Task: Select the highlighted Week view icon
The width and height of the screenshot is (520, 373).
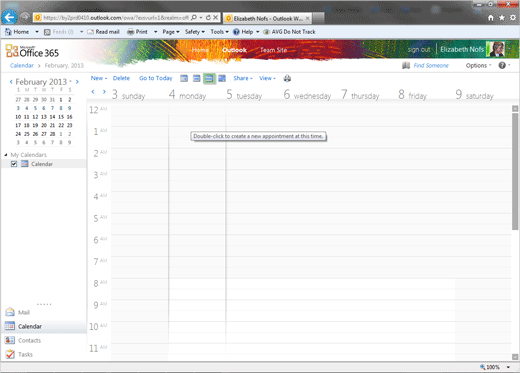Action: [x=209, y=79]
